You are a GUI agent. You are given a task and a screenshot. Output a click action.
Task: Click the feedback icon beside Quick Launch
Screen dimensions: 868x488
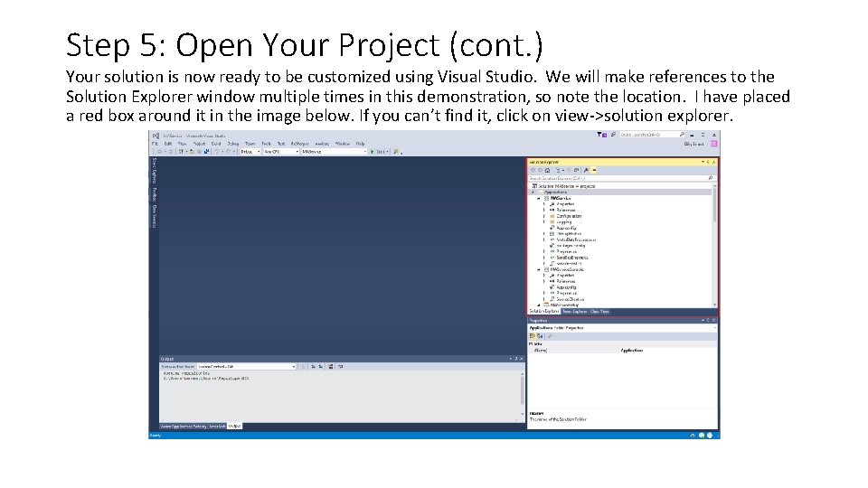tap(613, 135)
